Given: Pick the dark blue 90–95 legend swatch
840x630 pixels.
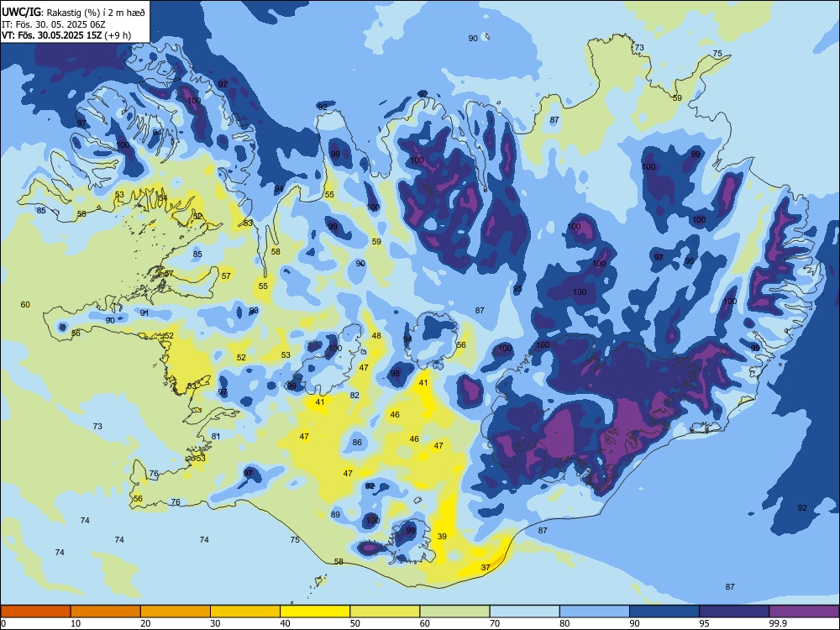Looking at the screenshot, I should tap(664, 612).
